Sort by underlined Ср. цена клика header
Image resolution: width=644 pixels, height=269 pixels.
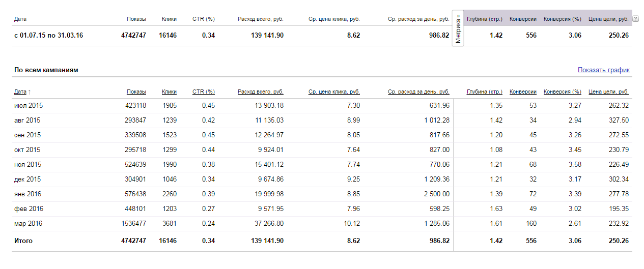pyautogui.click(x=334, y=92)
